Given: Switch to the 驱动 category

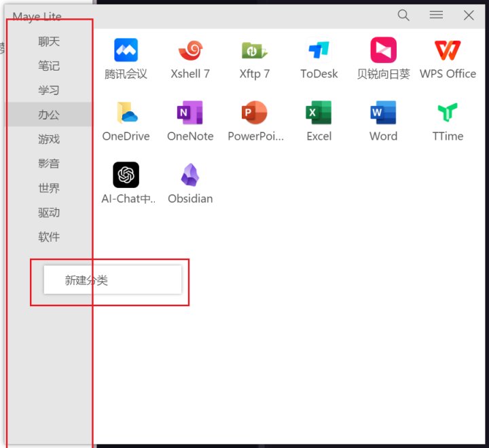Looking at the screenshot, I should point(49,212).
